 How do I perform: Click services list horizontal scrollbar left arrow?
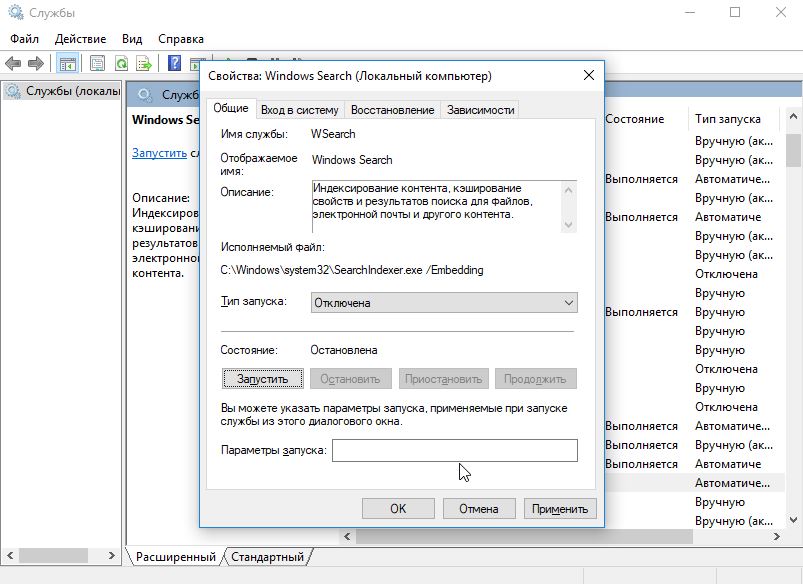(x=347, y=536)
